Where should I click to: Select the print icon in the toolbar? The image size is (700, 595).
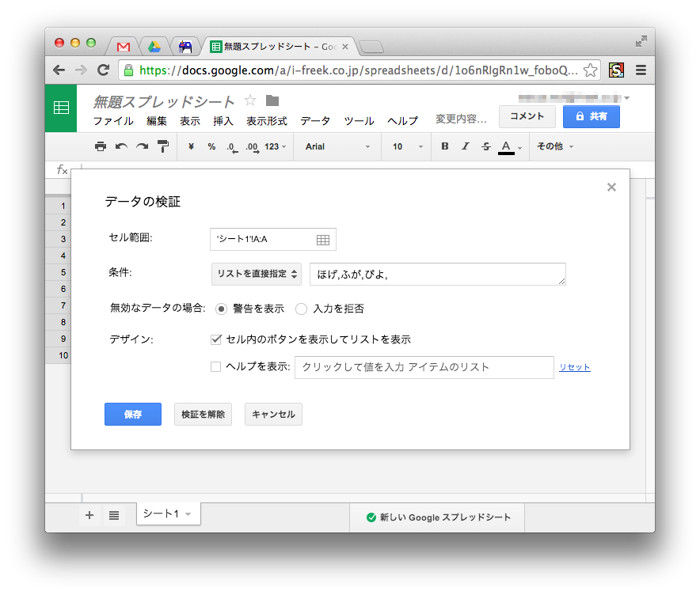click(x=101, y=146)
